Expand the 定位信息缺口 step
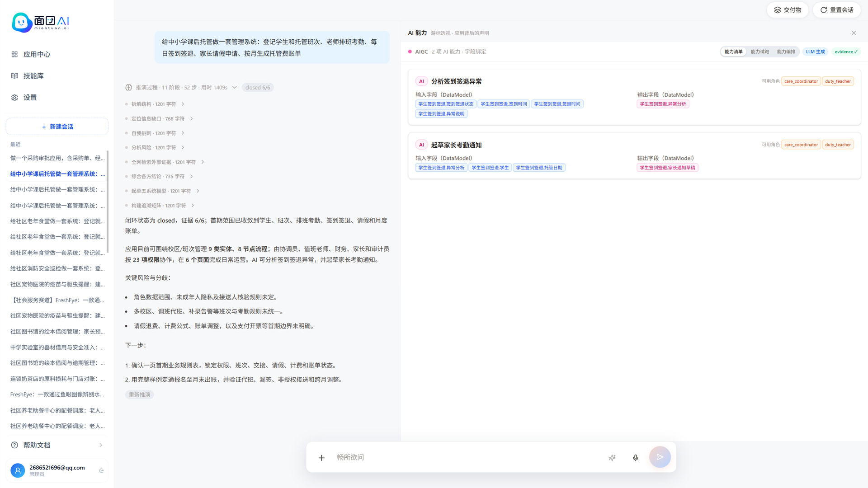The width and height of the screenshot is (868, 488). pyautogui.click(x=191, y=119)
